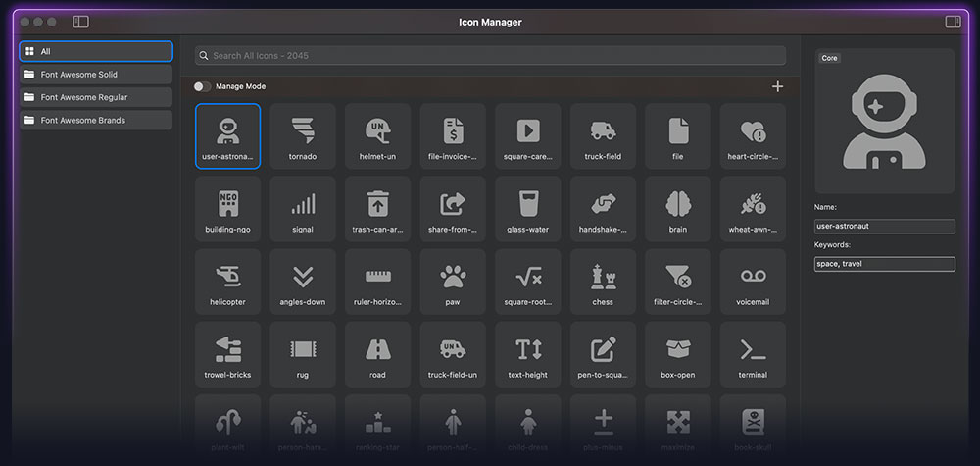Choose the rug icon
The height and width of the screenshot is (466, 980).
click(303, 355)
